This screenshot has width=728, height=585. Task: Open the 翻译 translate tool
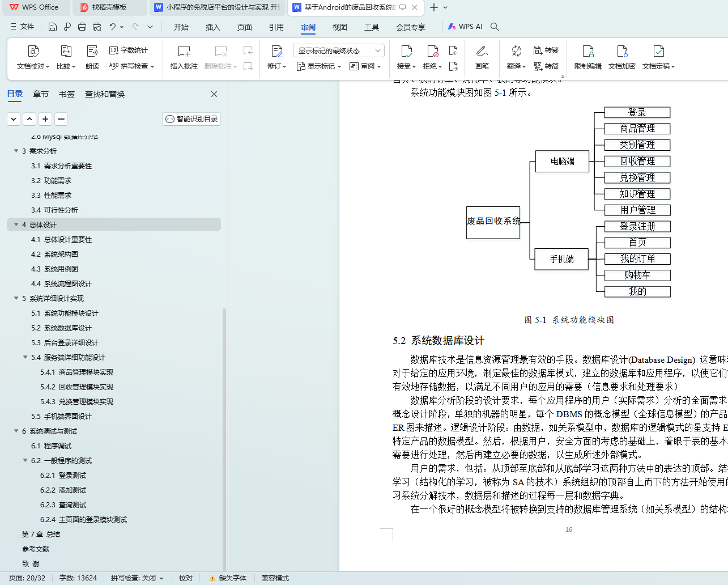pyautogui.click(x=516, y=57)
